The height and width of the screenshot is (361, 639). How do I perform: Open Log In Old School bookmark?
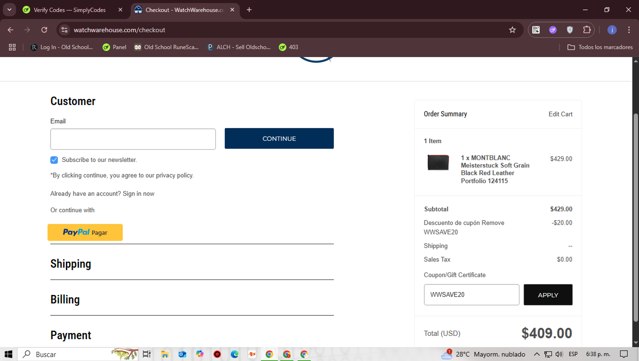pyautogui.click(x=62, y=47)
